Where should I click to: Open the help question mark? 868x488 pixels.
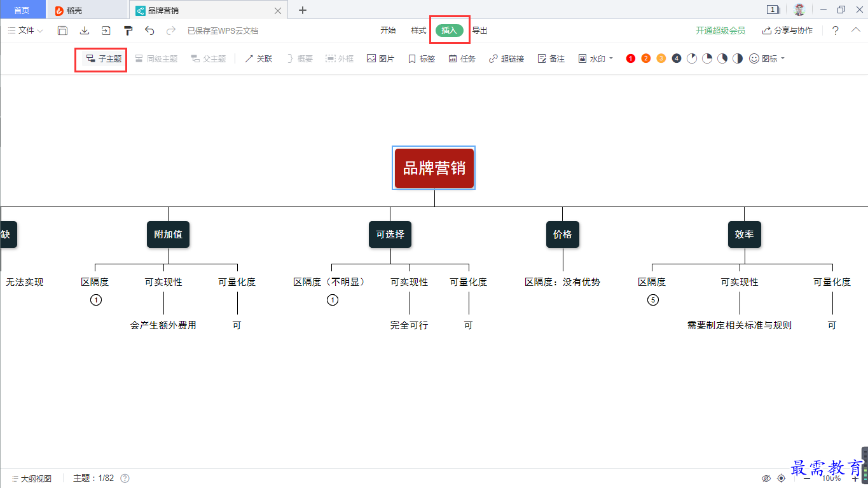click(x=836, y=30)
